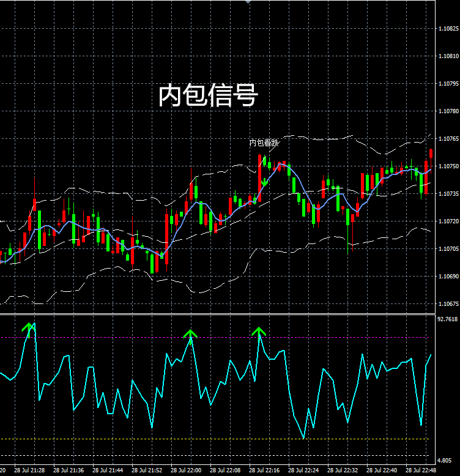
Task: Click the 内包看跌 signal label
Action: click(264, 143)
